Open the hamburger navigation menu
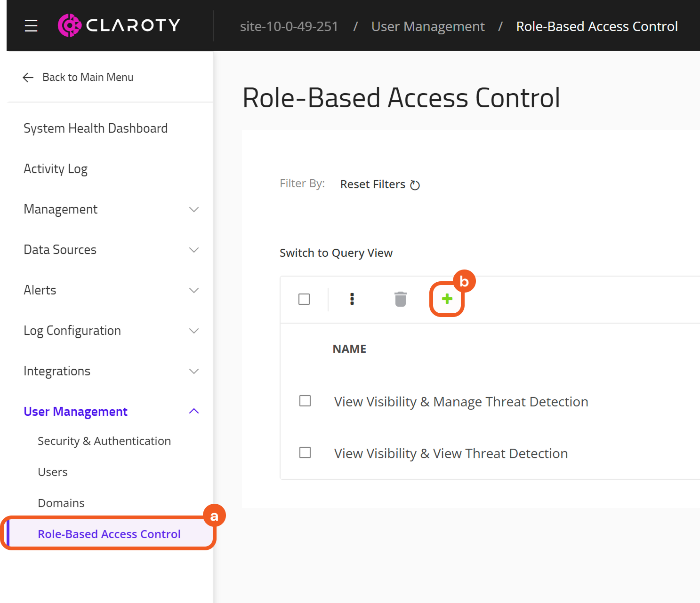Viewport: 700px width, 603px height. 31,25
